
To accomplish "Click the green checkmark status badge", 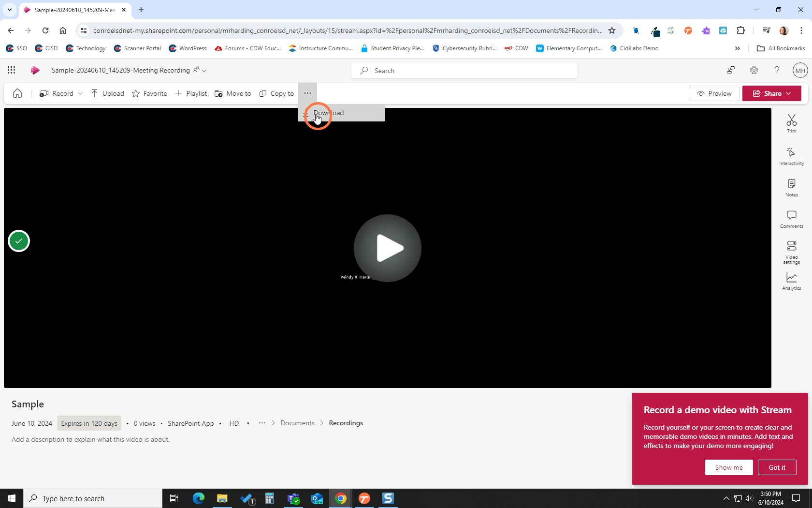I will click(19, 241).
